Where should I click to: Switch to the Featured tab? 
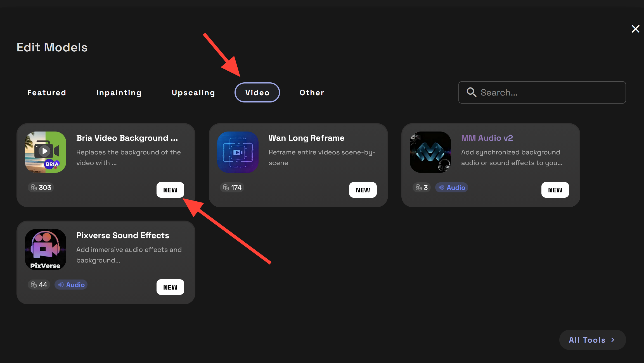(47, 92)
